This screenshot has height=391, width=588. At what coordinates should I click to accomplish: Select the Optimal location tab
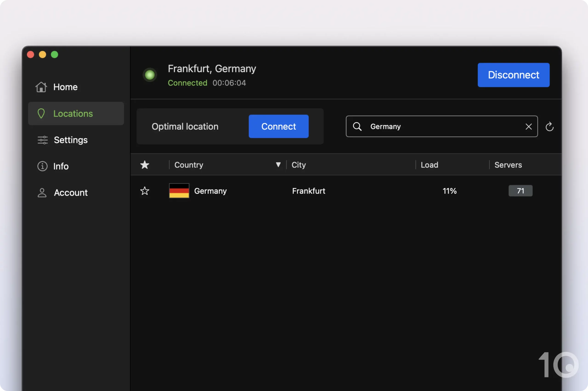pyautogui.click(x=185, y=126)
